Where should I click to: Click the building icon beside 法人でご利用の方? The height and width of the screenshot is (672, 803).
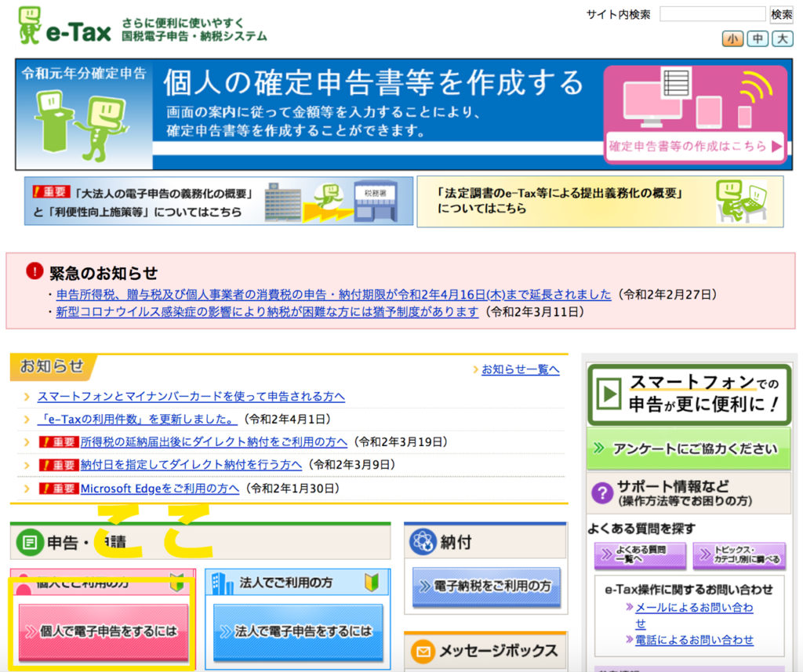(x=222, y=583)
